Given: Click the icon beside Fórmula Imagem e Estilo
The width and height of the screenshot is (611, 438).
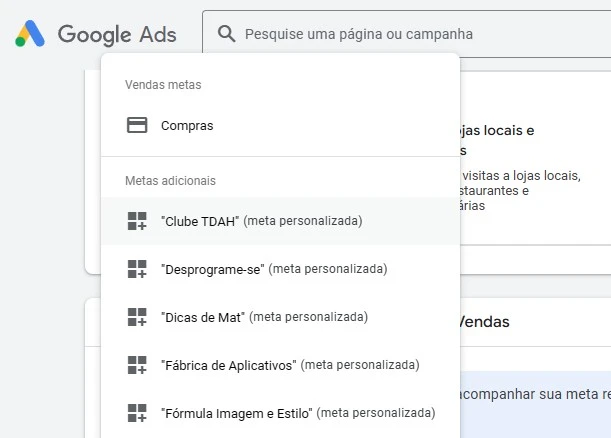Looking at the screenshot, I should point(137,413).
